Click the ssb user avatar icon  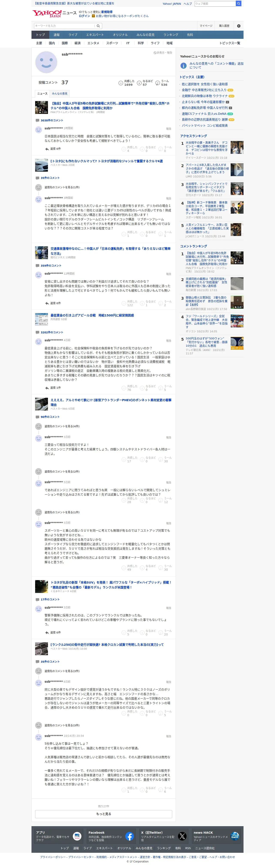pyautogui.click(x=46, y=62)
